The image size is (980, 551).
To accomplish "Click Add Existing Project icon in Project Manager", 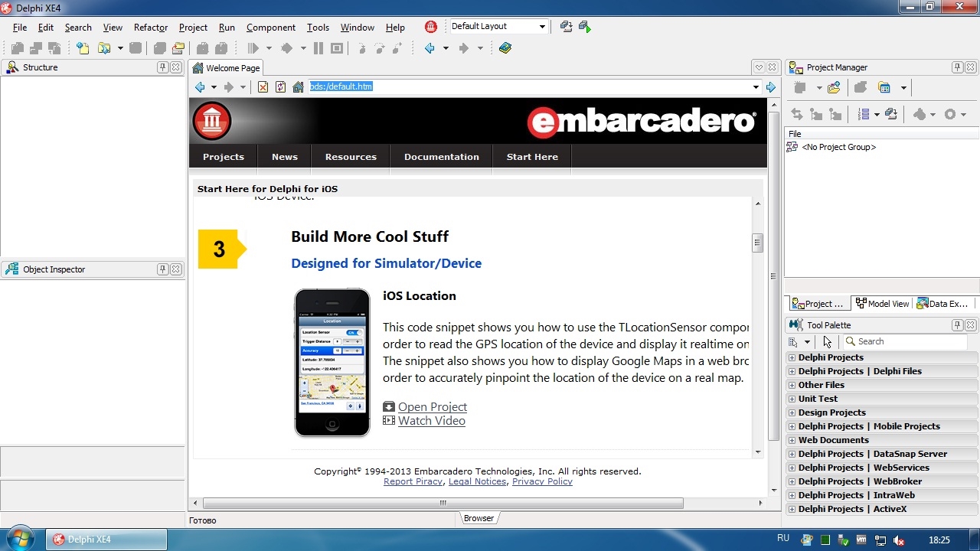I will click(x=834, y=88).
